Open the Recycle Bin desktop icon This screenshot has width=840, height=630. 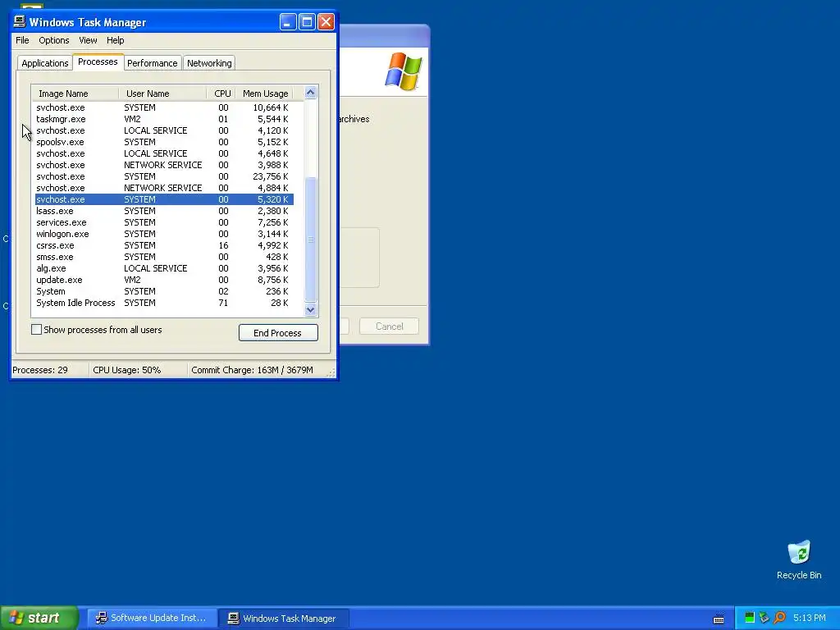799,559
